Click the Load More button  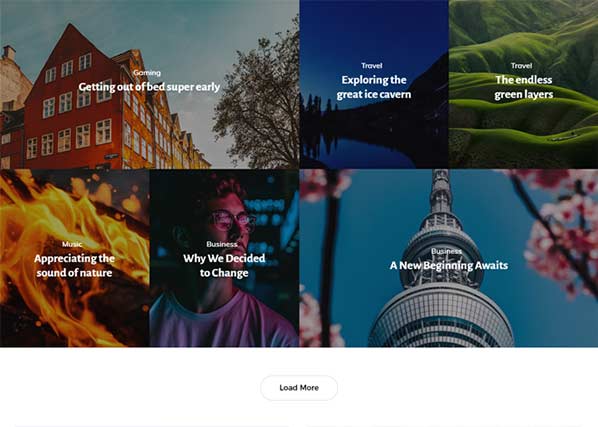[299, 388]
